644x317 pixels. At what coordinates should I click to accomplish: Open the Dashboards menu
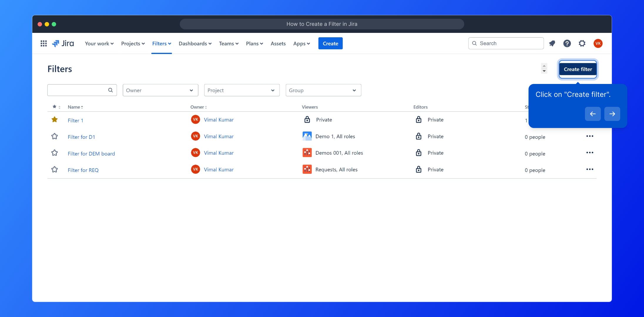pos(195,43)
